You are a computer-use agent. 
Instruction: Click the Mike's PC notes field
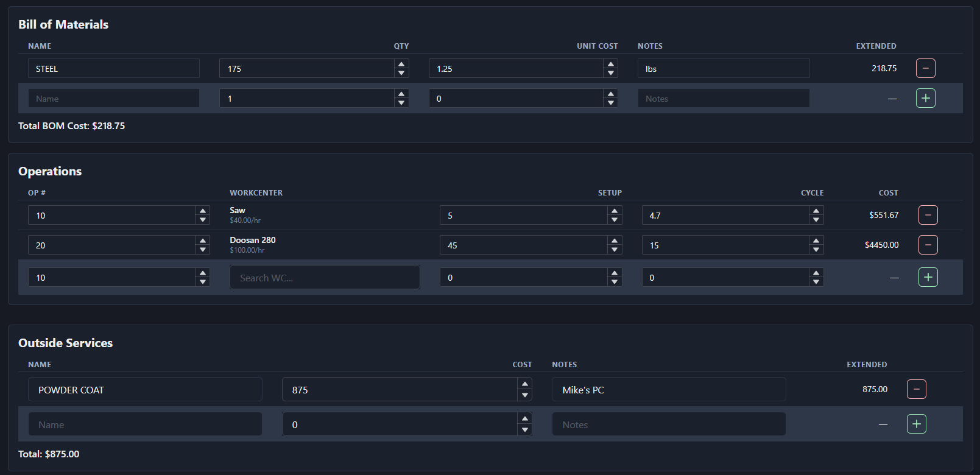[668, 390]
